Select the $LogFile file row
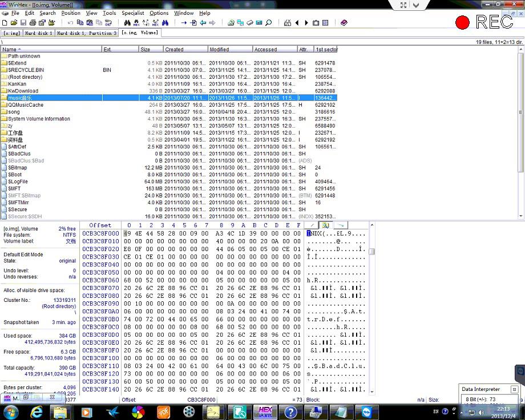The image size is (525, 420). (x=169, y=181)
